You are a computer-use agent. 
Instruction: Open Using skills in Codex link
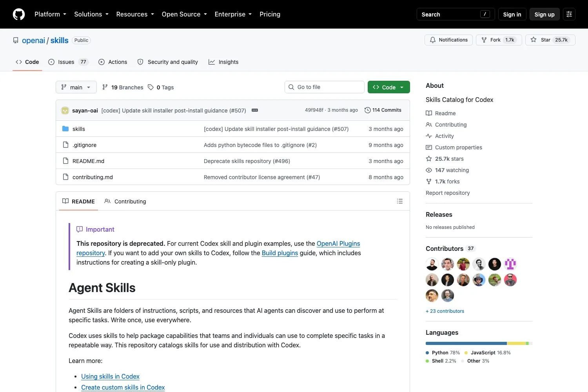[110, 376]
